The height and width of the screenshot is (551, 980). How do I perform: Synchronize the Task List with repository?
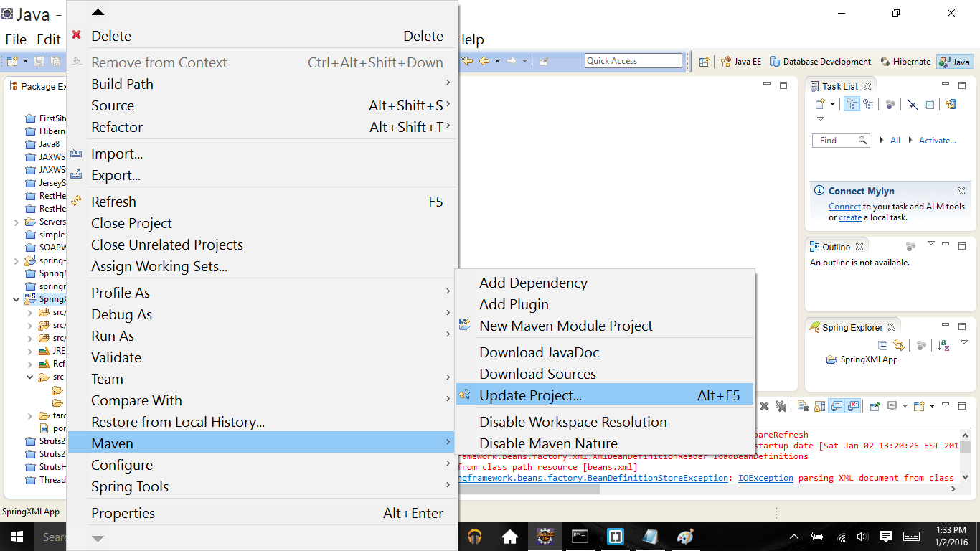[950, 105]
